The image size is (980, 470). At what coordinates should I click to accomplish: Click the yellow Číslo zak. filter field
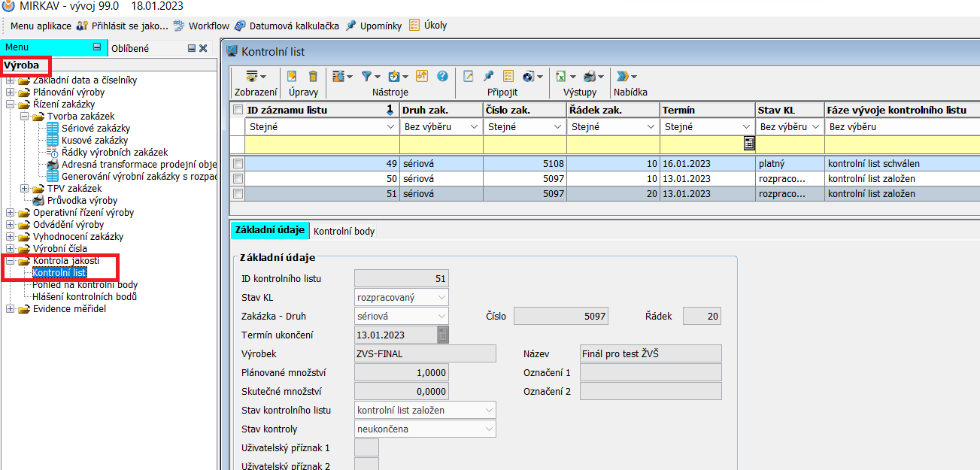[x=524, y=144]
